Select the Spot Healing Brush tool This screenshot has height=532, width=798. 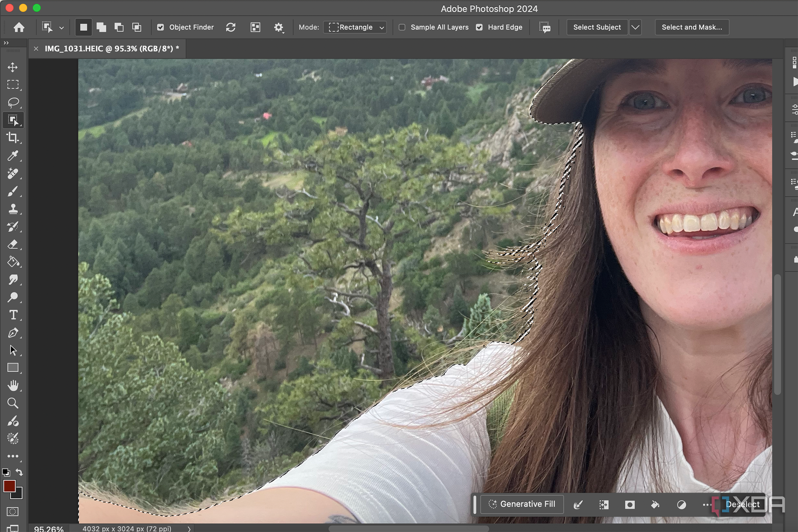click(13, 173)
